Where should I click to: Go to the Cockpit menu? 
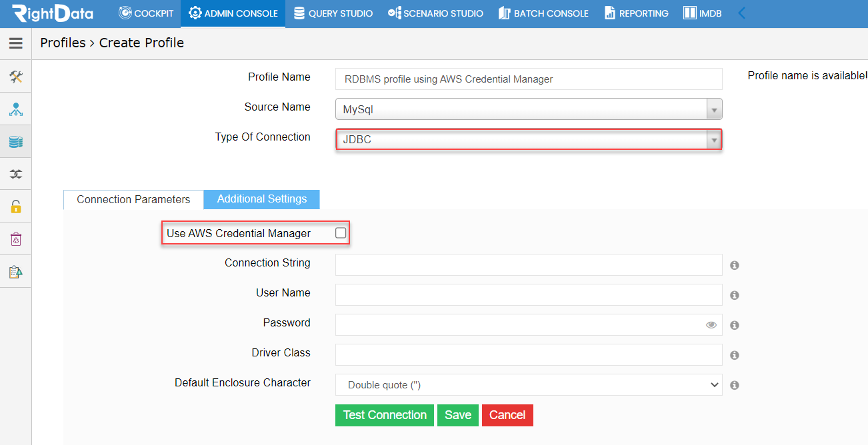(x=146, y=13)
